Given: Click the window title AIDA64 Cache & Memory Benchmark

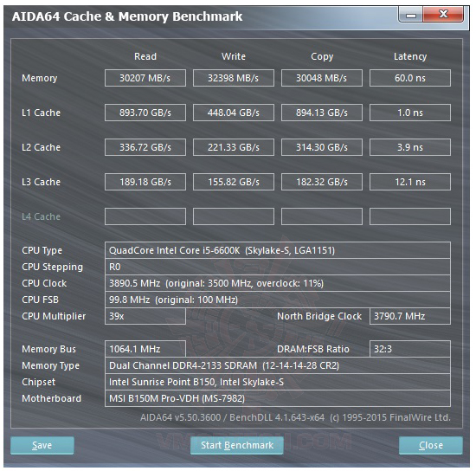Looking at the screenshot, I should (127, 16).
